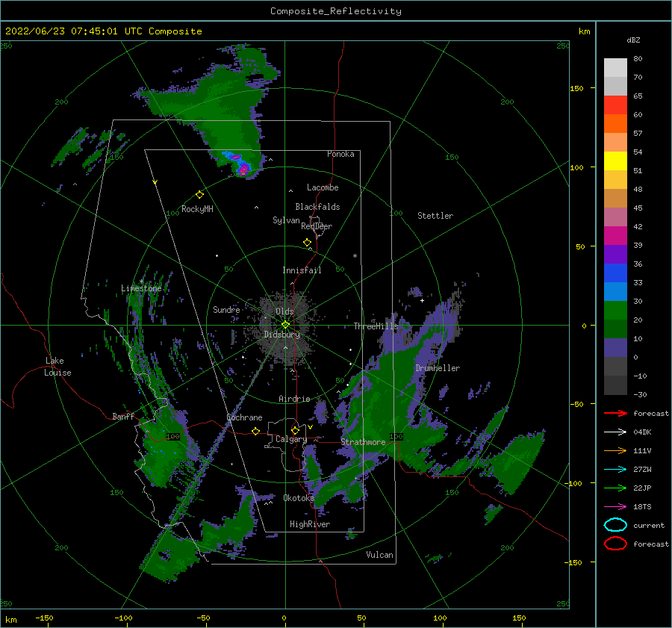The image size is (672, 628).
Task: Click the 'Blackfalds' city label
Action: 317,207
